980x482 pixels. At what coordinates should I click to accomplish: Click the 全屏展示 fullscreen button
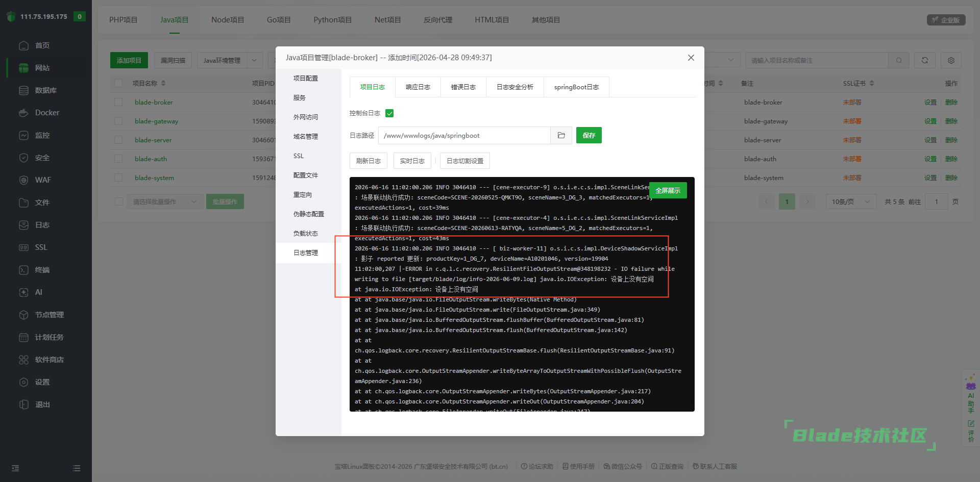point(668,190)
